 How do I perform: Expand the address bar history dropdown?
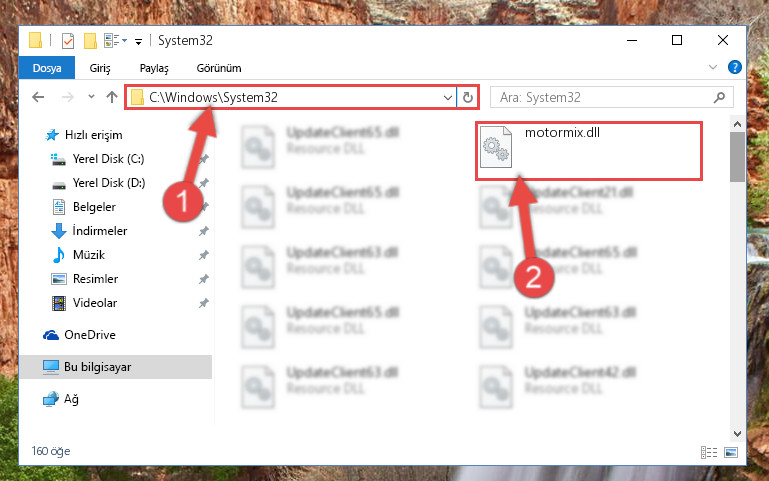447,98
